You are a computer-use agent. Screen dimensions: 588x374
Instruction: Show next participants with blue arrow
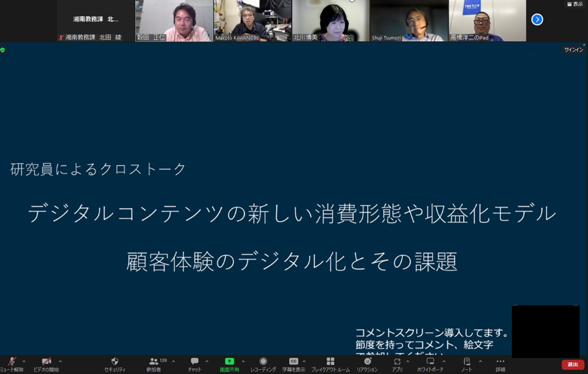click(537, 20)
